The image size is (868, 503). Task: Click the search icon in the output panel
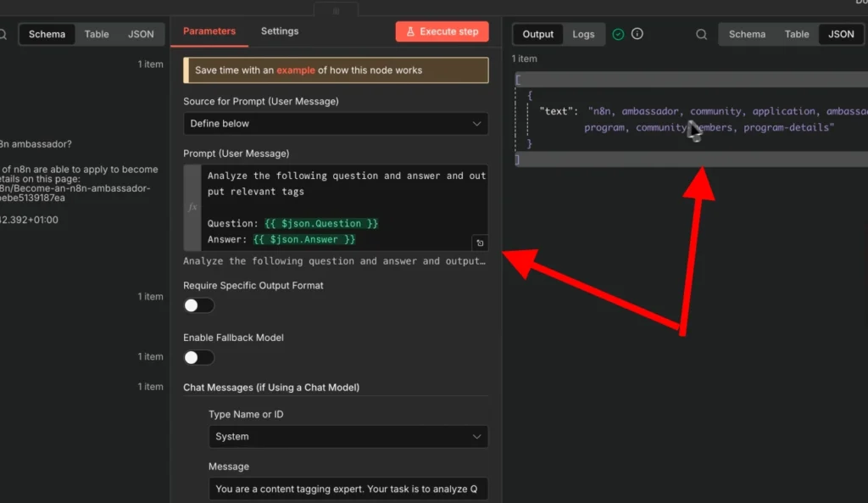701,35
